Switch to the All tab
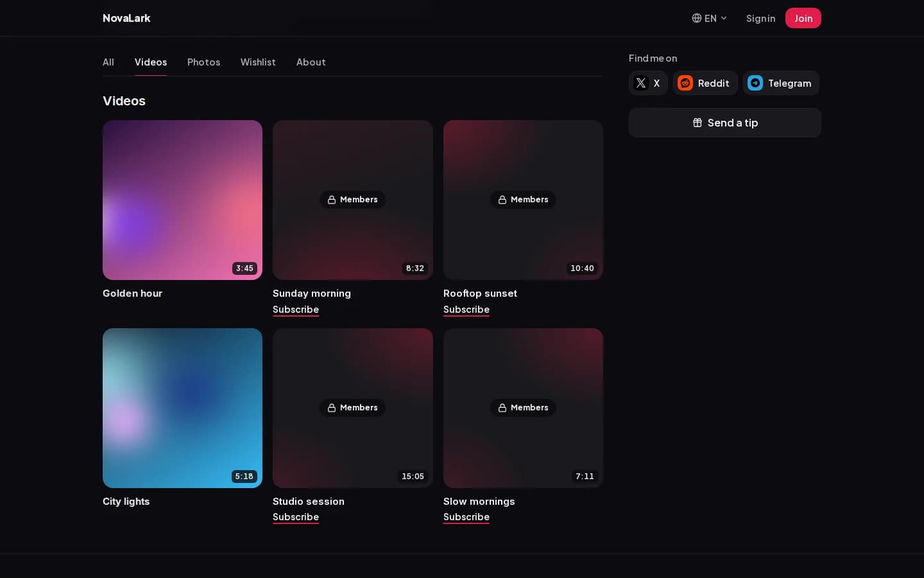The image size is (924, 578). point(108,62)
